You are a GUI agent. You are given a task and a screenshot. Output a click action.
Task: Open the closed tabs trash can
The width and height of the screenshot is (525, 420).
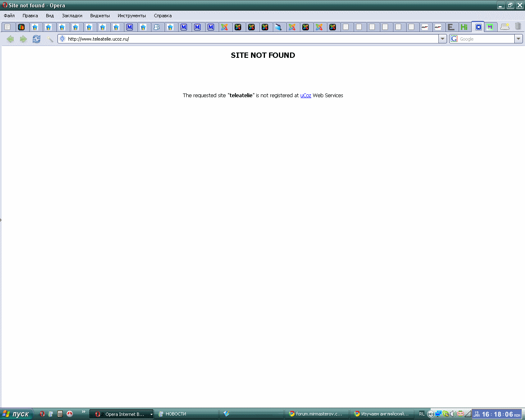point(518,26)
